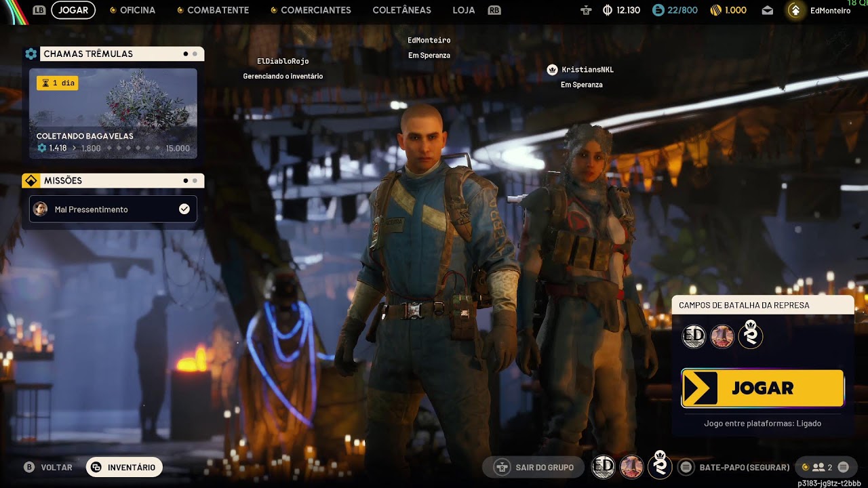This screenshot has height=488, width=868.
Task: Select the grey page dot in Chamas Trêmulas header
Action: click(195, 54)
